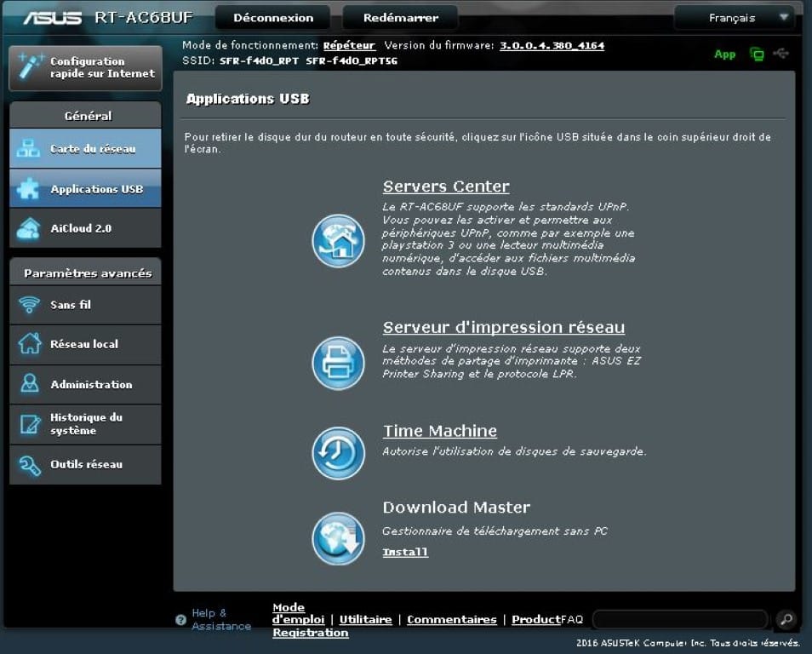This screenshot has height=654, width=812.
Task: Click the network print server printer icon
Action: pos(338,362)
